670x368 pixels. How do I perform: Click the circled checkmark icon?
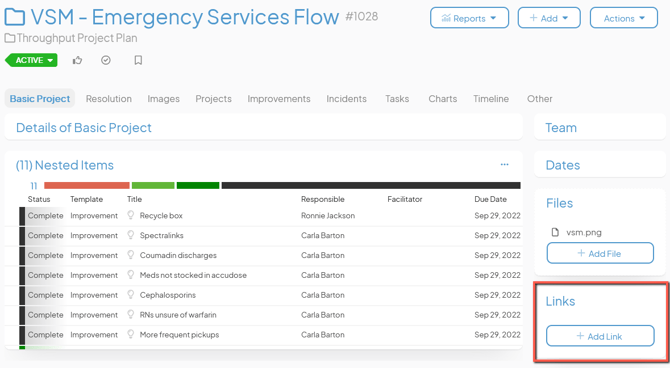pyautogui.click(x=106, y=60)
